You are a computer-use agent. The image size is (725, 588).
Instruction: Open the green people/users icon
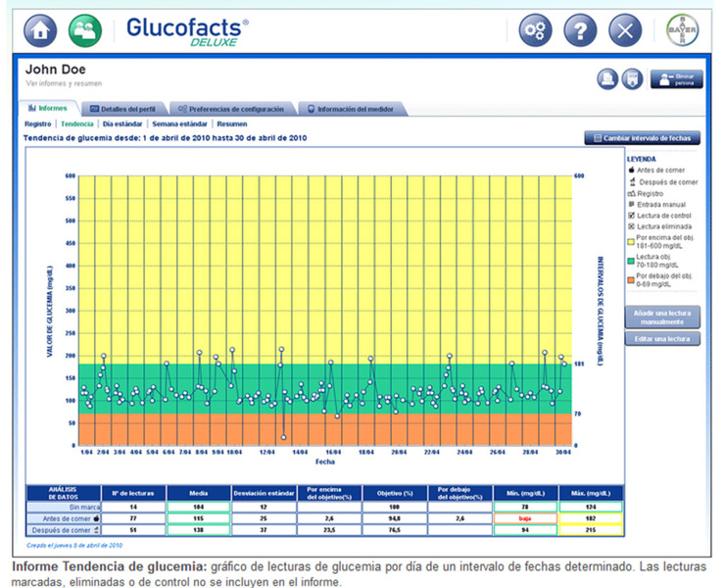(85, 30)
